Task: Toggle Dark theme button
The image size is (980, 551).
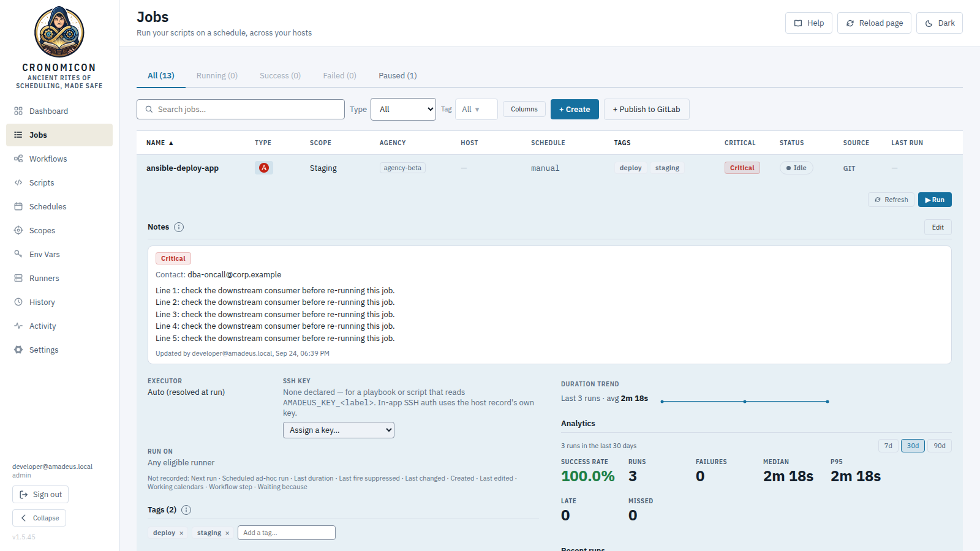Action: click(x=940, y=23)
